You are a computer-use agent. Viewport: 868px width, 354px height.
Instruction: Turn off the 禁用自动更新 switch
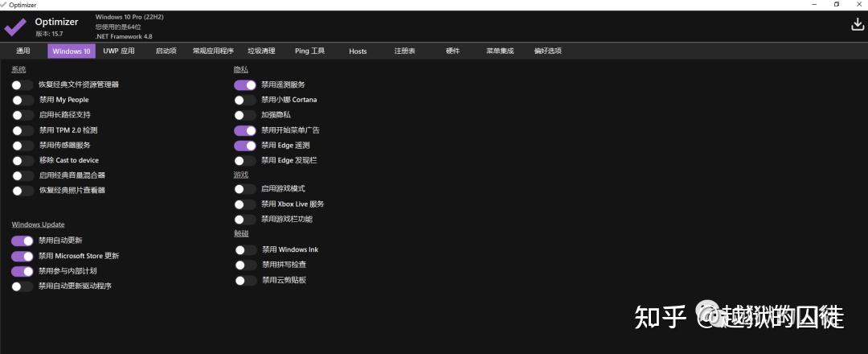[x=23, y=241]
